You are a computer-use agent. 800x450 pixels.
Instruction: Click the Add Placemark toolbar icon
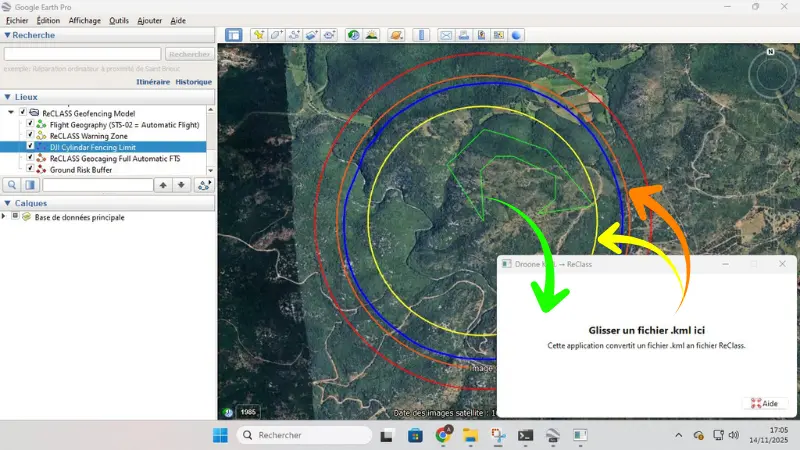tap(259, 35)
